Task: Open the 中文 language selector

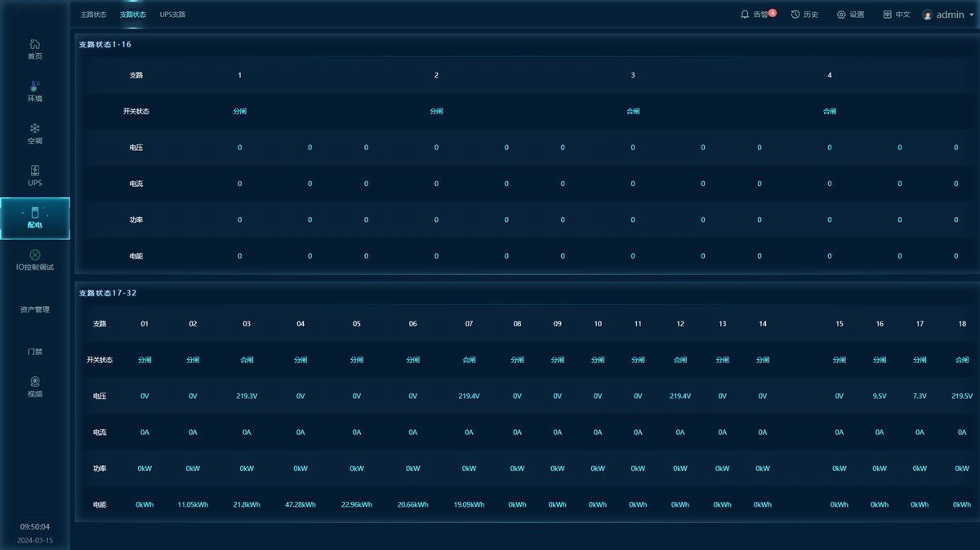Action: tap(896, 15)
